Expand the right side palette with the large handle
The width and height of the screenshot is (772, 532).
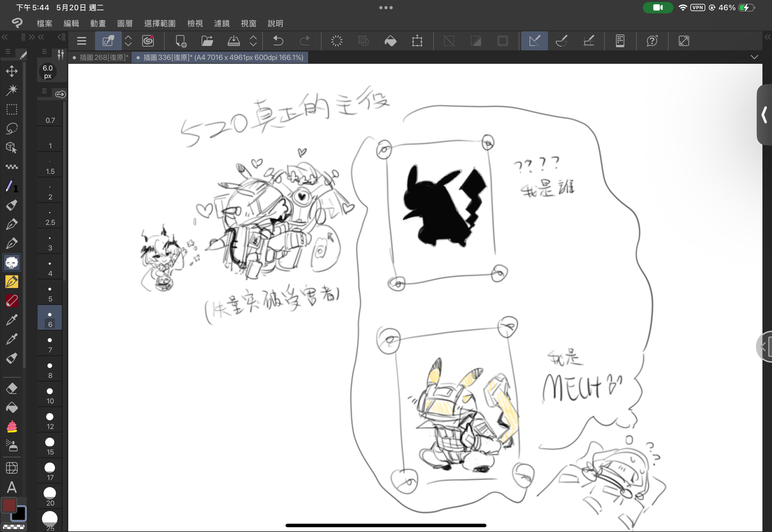pos(765,115)
